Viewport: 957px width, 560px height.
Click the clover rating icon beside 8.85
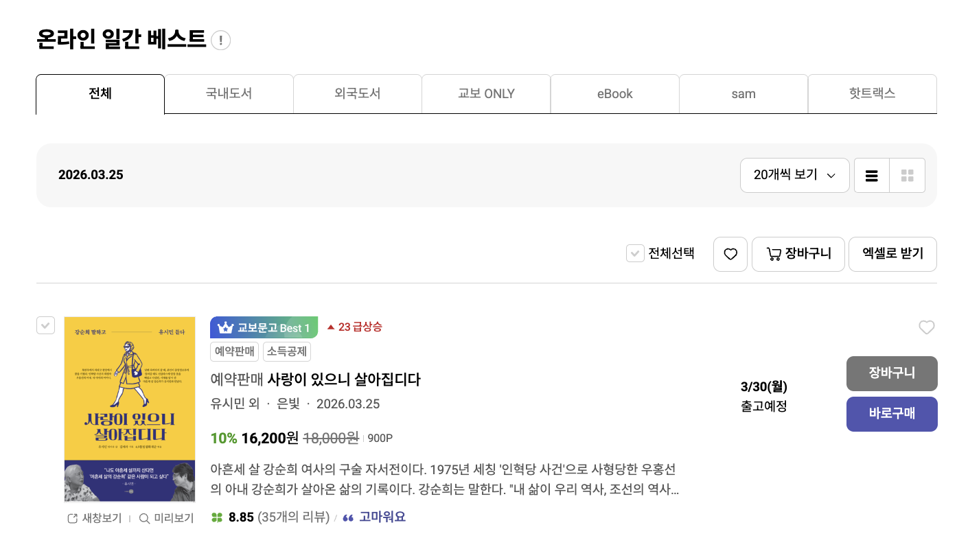[x=217, y=517]
